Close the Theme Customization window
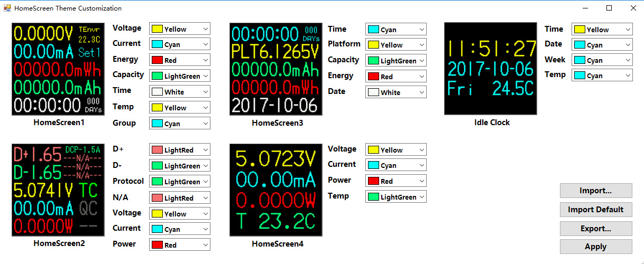 pyautogui.click(x=633, y=8)
